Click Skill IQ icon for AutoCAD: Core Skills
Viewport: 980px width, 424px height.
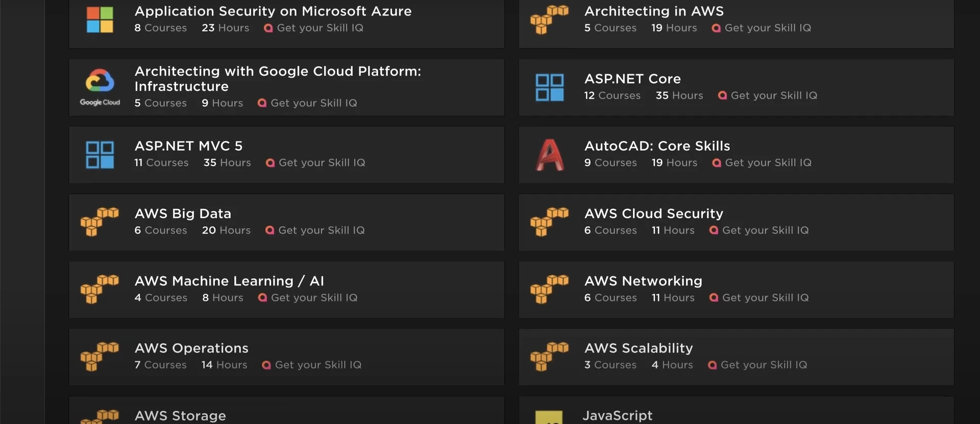[717, 163]
